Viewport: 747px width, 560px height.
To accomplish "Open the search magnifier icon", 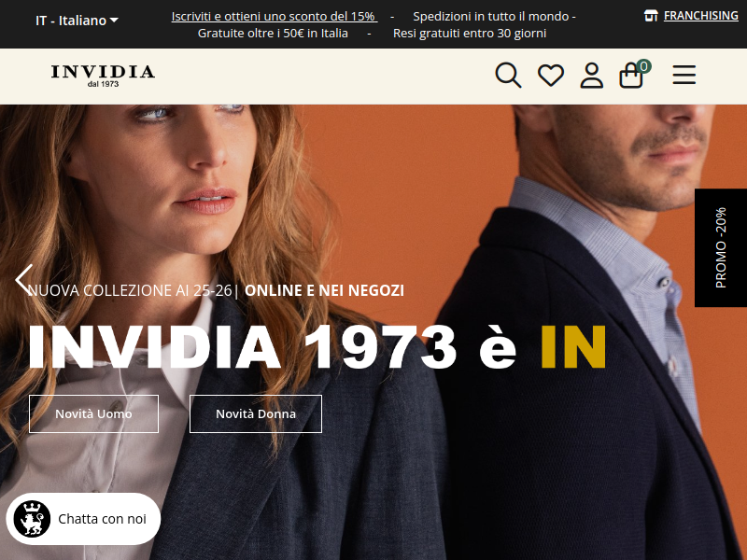I will pyautogui.click(x=508, y=76).
